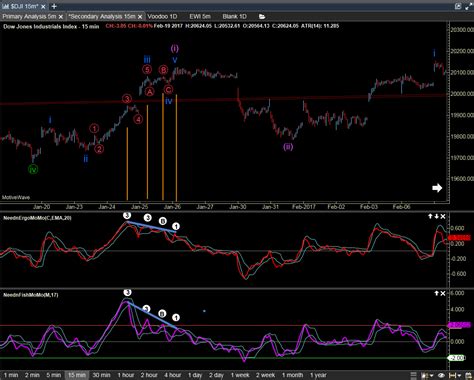Move NeedmErgoMoMo panel up arrow

(430, 216)
